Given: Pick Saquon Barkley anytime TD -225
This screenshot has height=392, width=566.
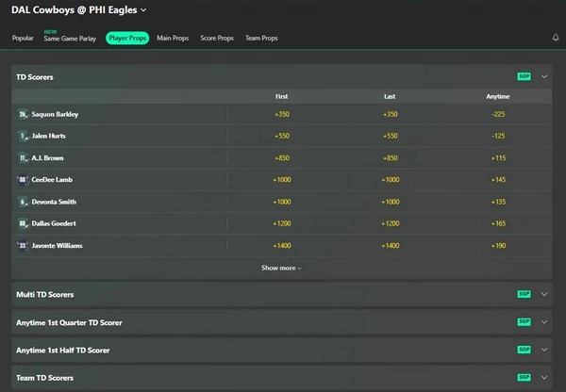Looking at the screenshot, I should pos(498,114).
